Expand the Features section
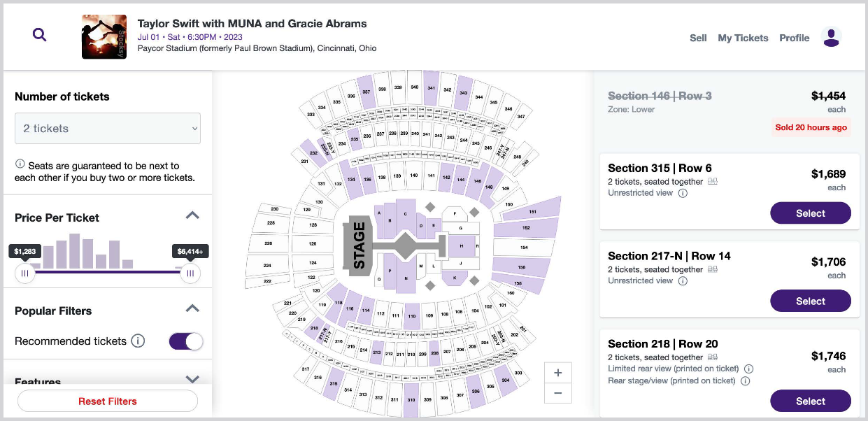 point(192,379)
